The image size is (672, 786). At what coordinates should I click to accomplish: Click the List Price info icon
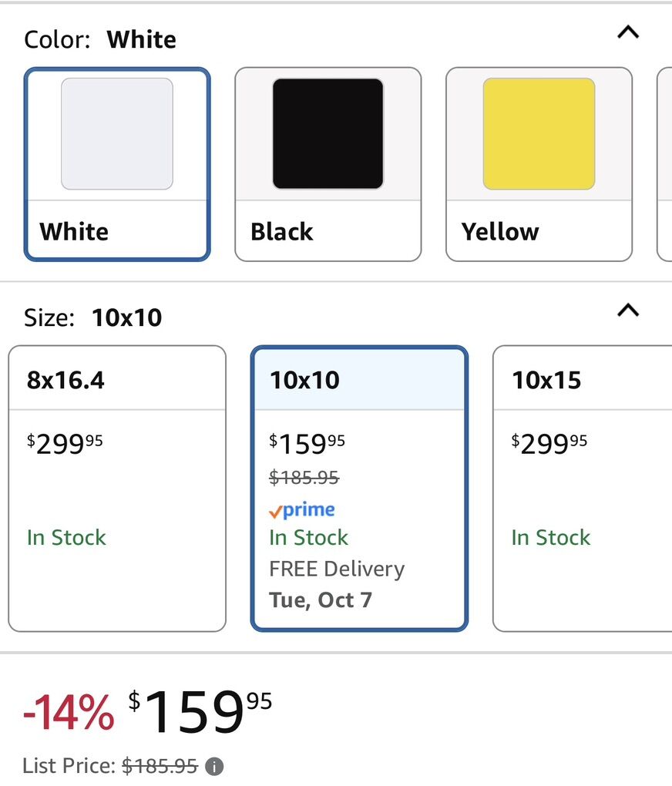[x=216, y=767]
